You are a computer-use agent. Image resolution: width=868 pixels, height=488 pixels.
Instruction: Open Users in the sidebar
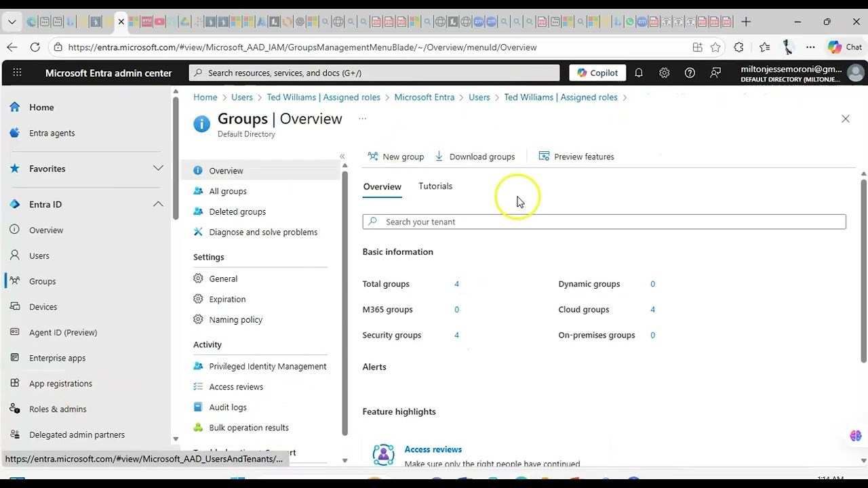point(39,256)
